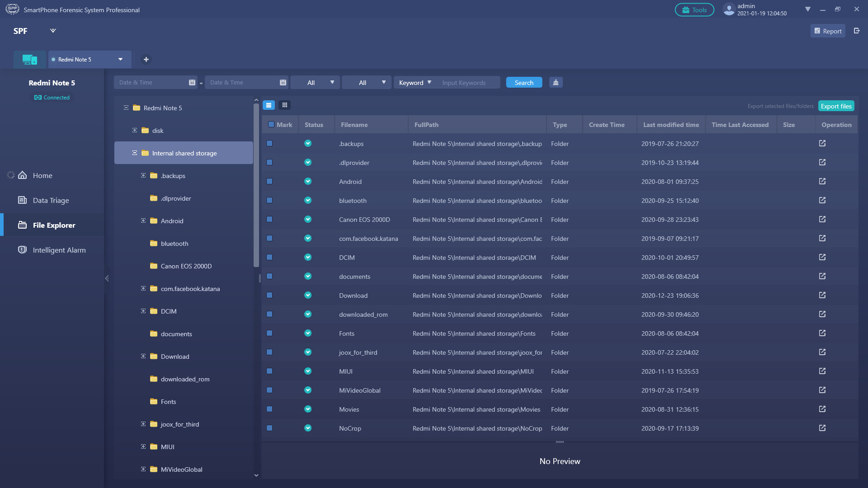Click title bar dropdown triangle near minimize
This screenshot has width=868, height=488.
click(x=807, y=9)
